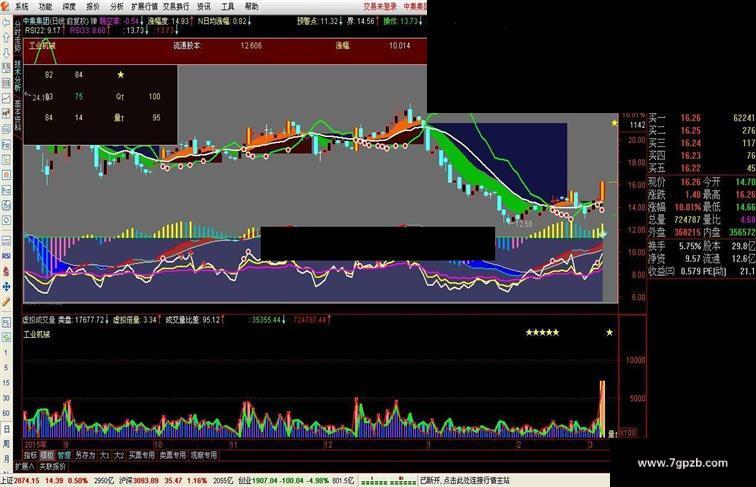The height and width of the screenshot is (487, 756).
Task: Click the 流通股本 12.606 header value
Action: 251,46
